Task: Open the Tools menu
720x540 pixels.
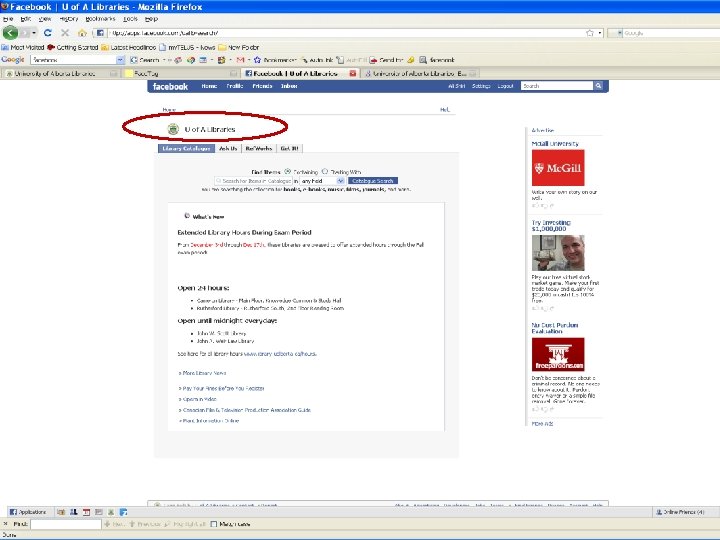Action: (x=130, y=19)
